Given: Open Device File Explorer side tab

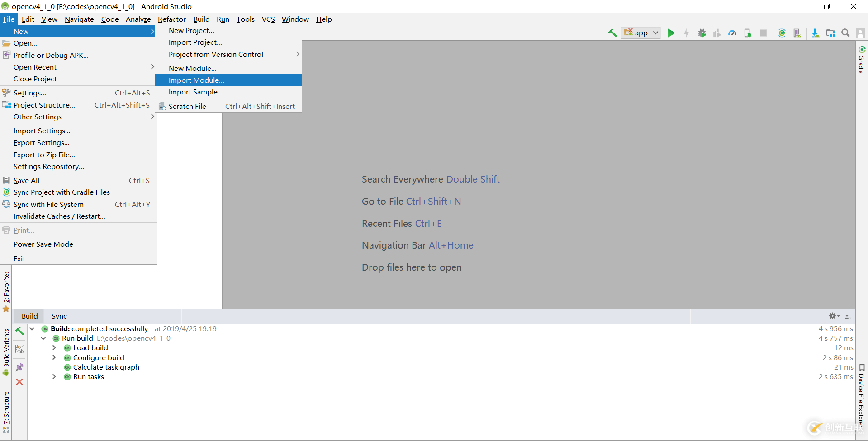Looking at the screenshot, I should pyautogui.click(x=861, y=395).
